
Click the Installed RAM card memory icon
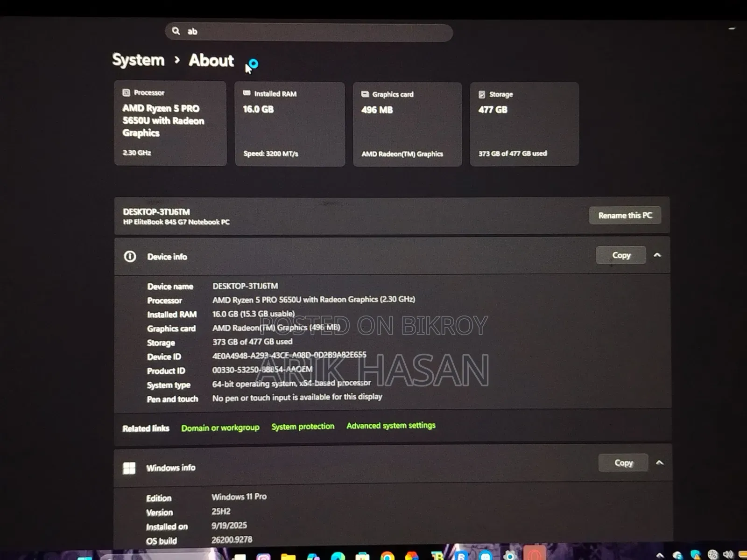[x=247, y=93]
